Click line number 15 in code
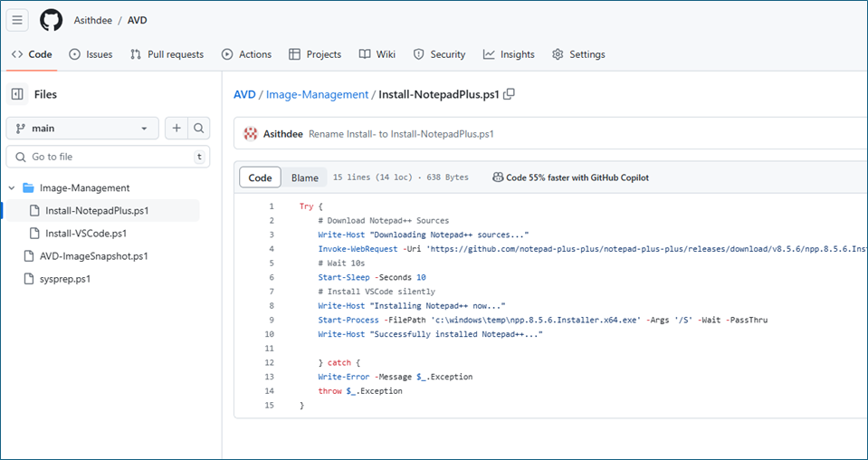The height and width of the screenshot is (460, 868). (269, 405)
